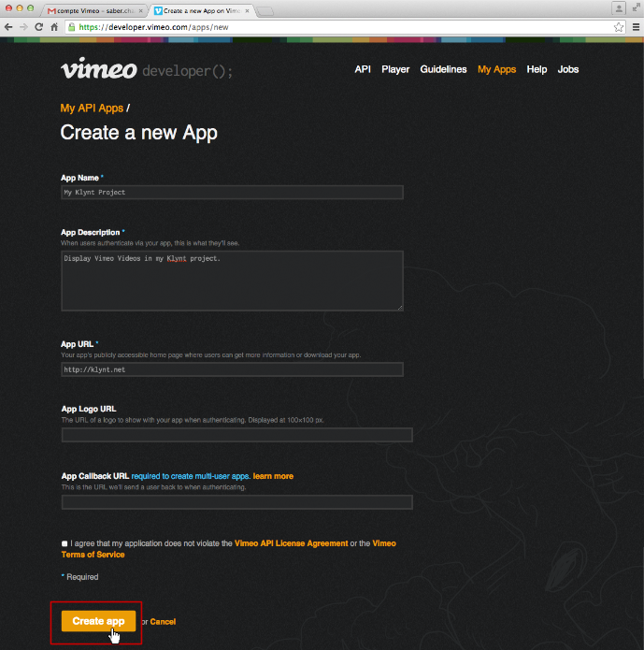Click the macOS green window button
644x650 pixels.
[30, 7]
